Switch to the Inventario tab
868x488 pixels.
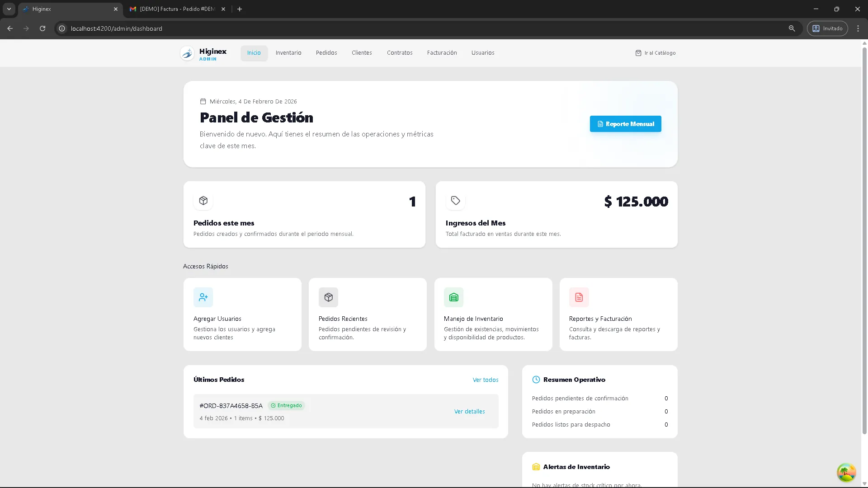pos(288,53)
